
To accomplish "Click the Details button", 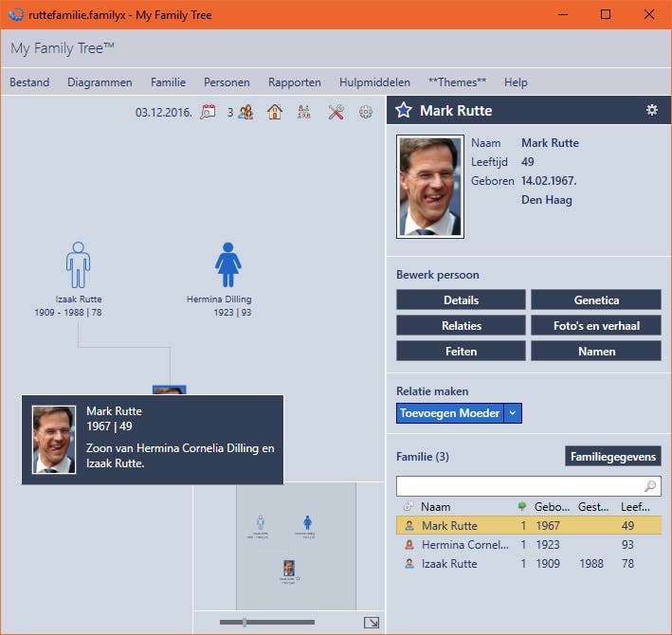I will pyautogui.click(x=461, y=299).
